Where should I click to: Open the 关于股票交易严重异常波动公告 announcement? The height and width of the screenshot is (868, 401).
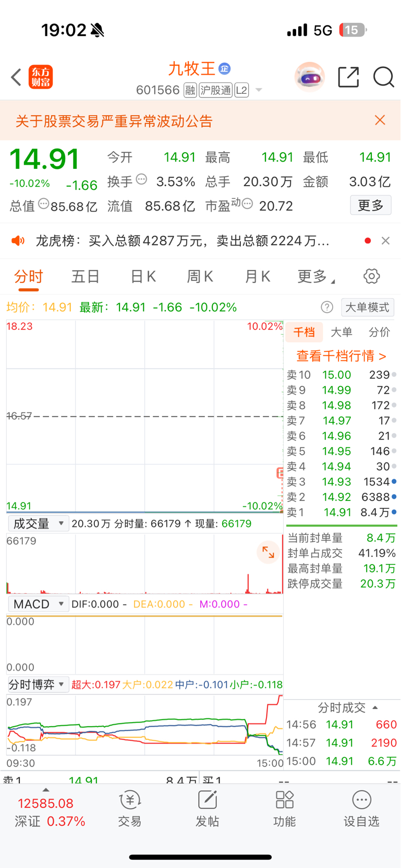pos(114,121)
